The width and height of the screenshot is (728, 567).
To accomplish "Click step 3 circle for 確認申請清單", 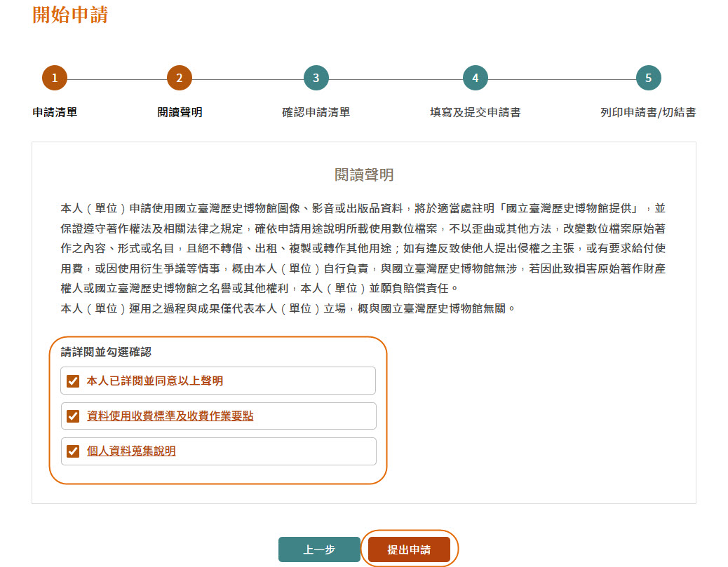I will [x=316, y=78].
